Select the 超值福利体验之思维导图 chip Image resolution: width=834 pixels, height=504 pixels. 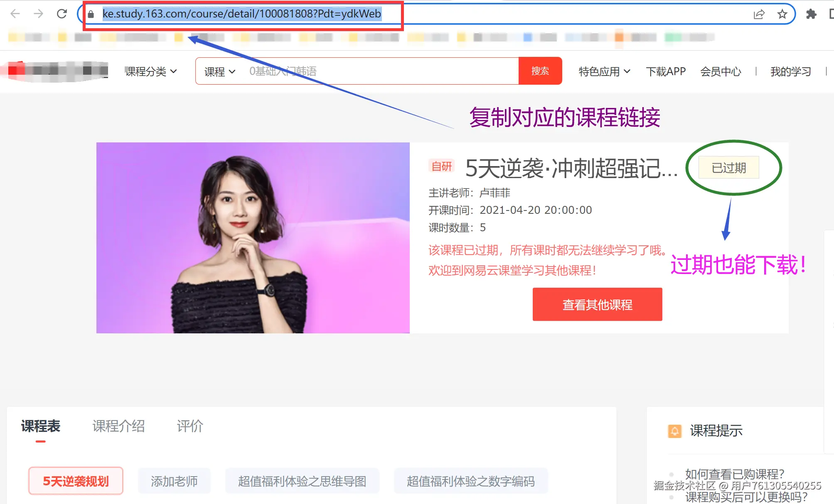(302, 481)
